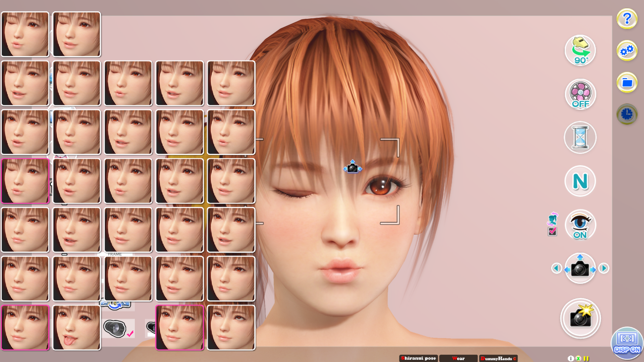The image size is (644, 362).
Task: Select the third thumbnail in the third row
Action: pos(128,132)
